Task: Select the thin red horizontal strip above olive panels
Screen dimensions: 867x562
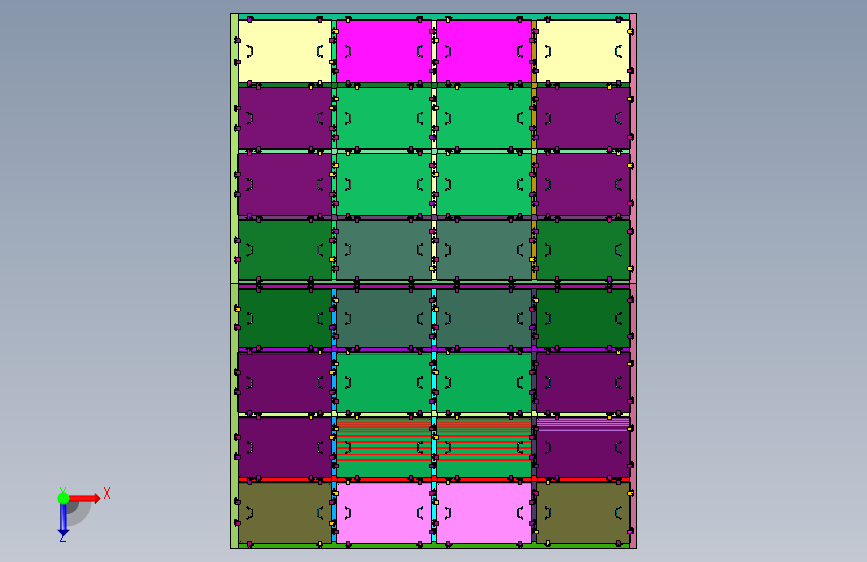Action: point(434,480)
